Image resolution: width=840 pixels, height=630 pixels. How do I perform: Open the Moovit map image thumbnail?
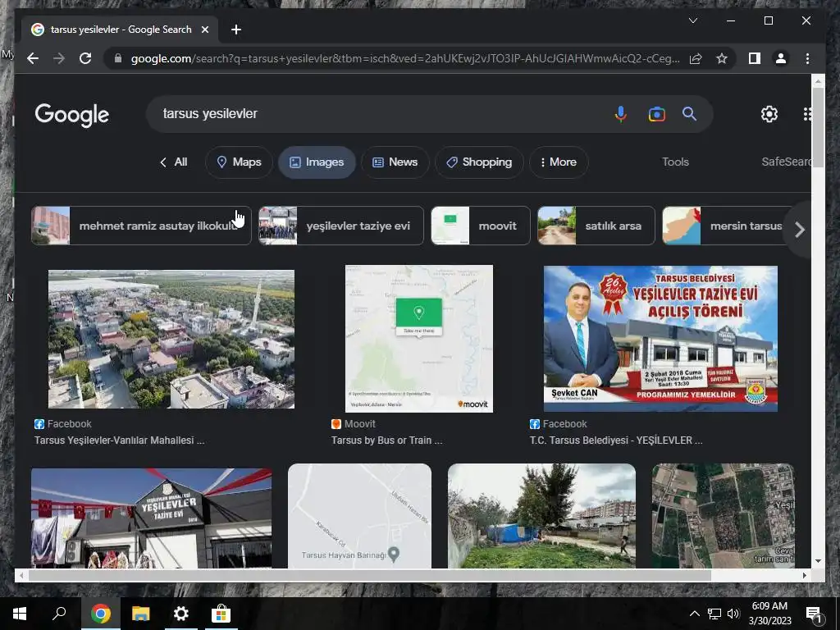[419, 339]
